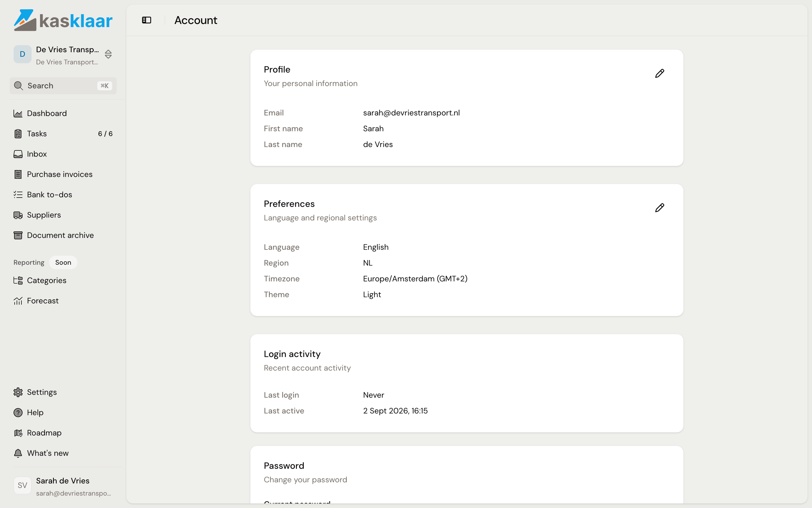Click the Tasks clipboard icon
Viewport: 812px width, 508px height.
coord(18,134)
